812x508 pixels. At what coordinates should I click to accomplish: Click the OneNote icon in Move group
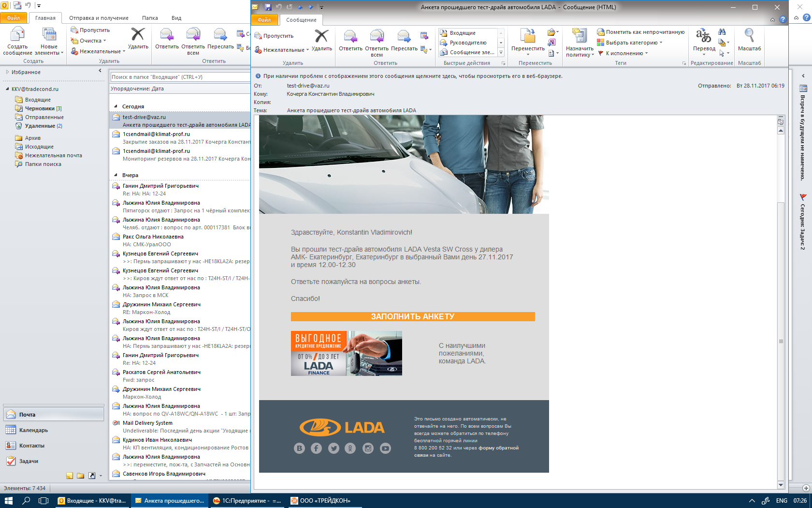551,43
